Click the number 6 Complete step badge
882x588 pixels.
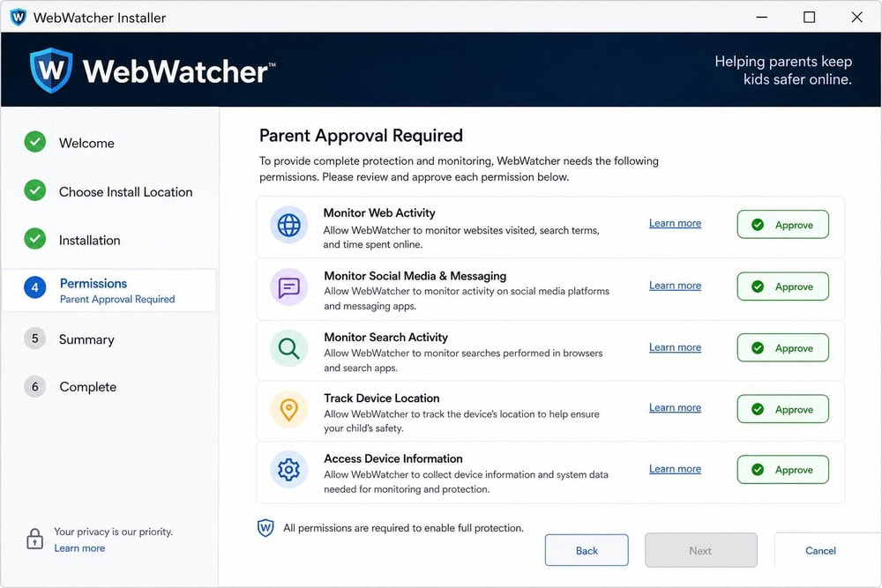coord(35,387)
